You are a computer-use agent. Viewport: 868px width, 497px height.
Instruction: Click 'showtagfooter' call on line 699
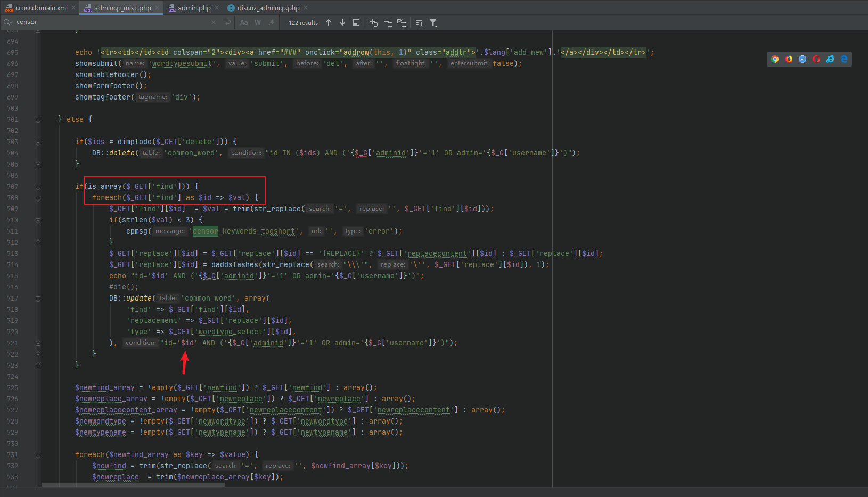tap(103, 97)
